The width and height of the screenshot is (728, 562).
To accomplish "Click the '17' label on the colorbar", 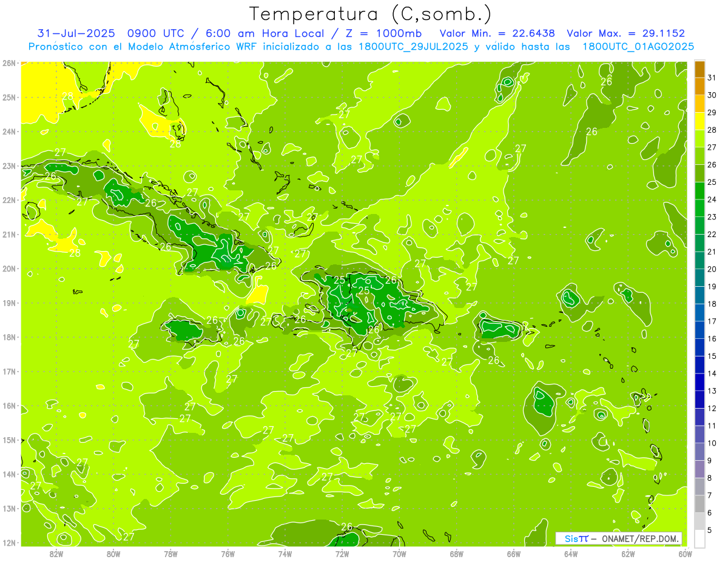I will click(x=712, y=321).
